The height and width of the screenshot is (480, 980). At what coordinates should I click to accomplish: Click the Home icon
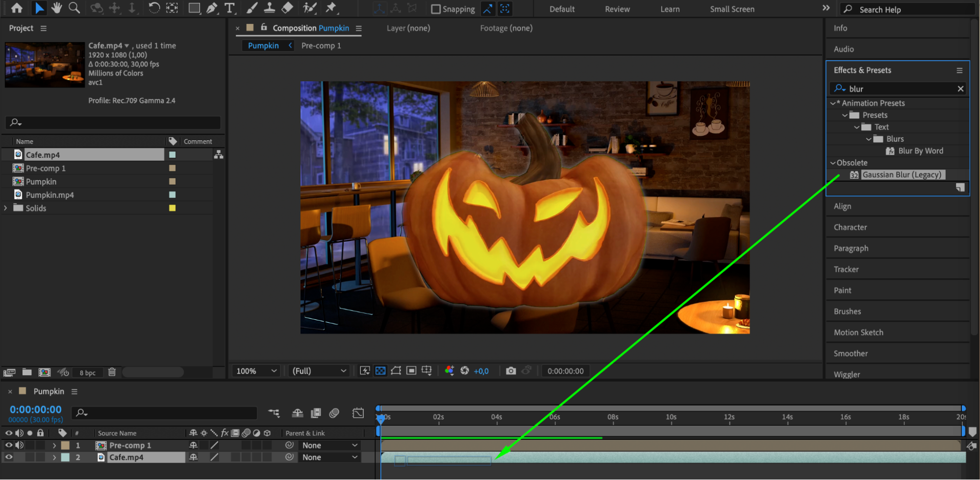(17, 8)
